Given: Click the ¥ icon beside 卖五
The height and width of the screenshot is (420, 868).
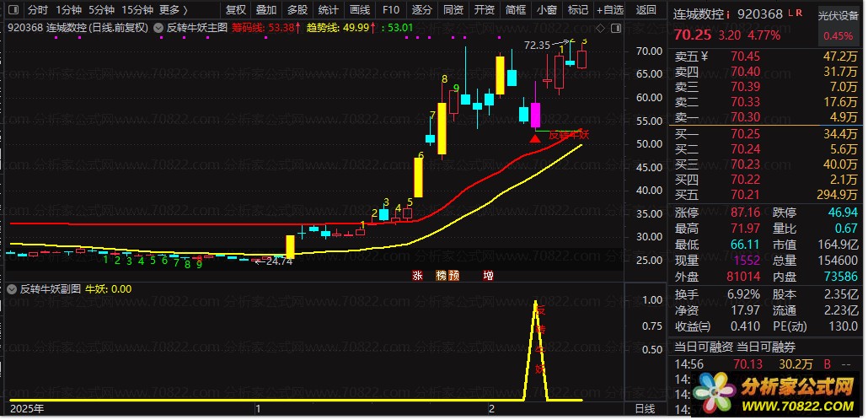Looking at the screenshot, I should click(705, 56).
